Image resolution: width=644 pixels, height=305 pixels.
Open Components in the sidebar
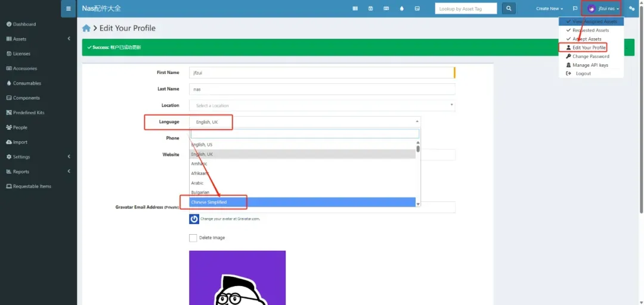23,98
